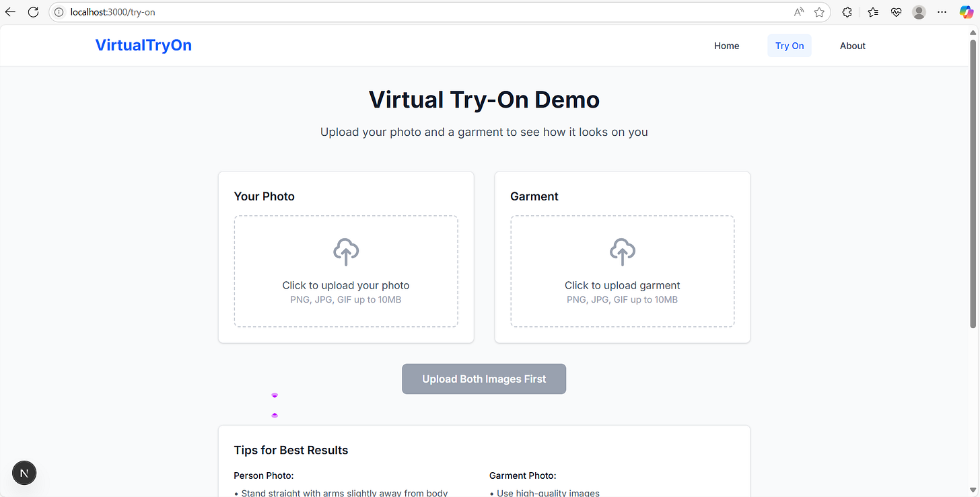The width and height of the screenshot is (980, 497).
Task: Click the Your Photo heading
Action: (265, 196)
